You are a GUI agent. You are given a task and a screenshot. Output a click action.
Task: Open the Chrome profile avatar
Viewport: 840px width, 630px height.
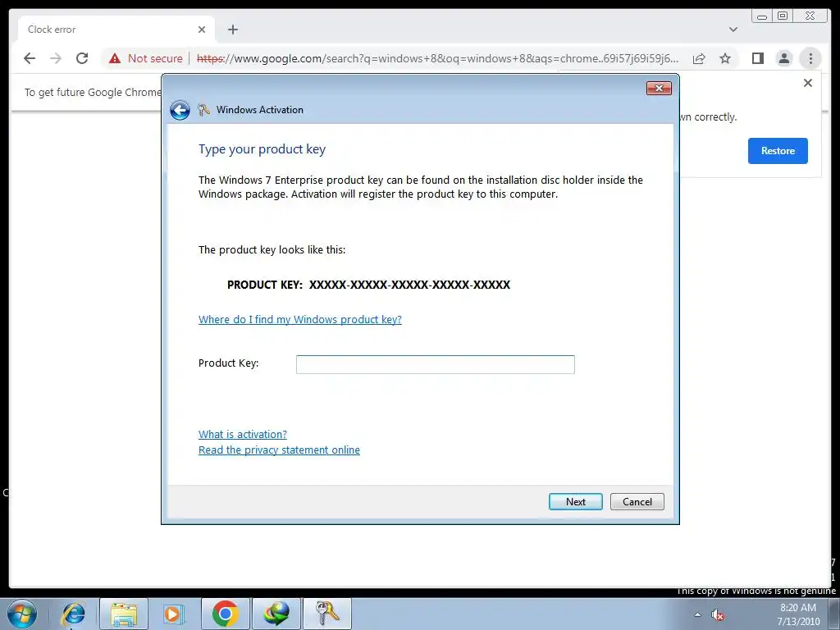pos(783,58)
